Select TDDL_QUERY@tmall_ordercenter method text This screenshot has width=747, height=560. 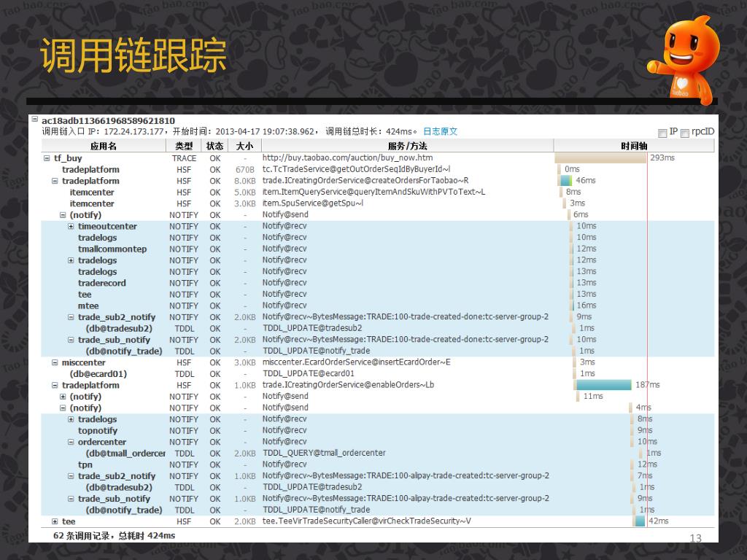[x=325, y=453]
